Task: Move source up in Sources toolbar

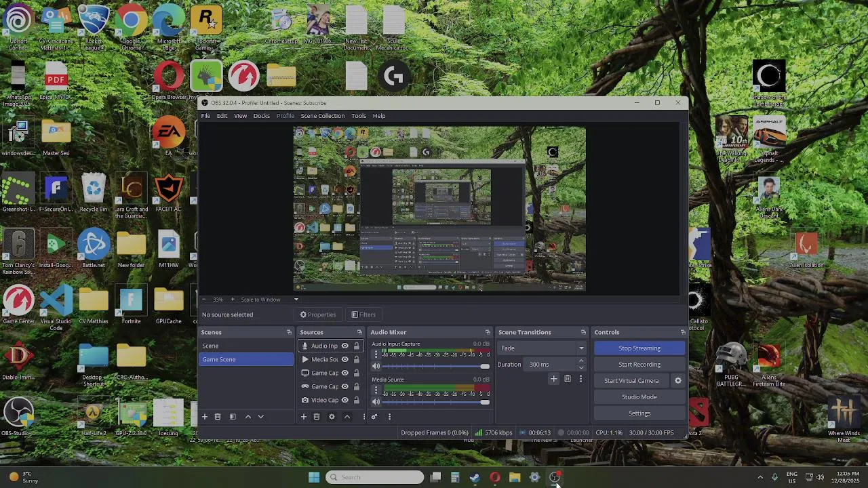Action: pos(347,417)
